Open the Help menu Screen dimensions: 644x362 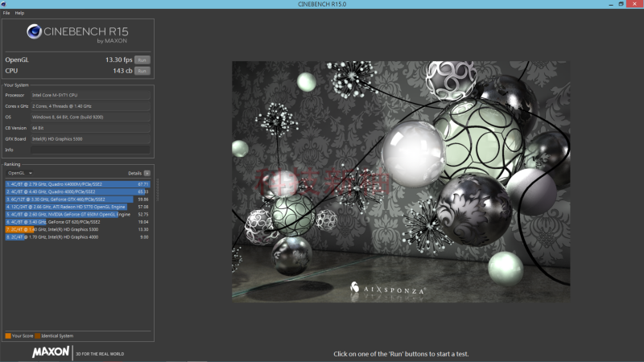tap(19, 13)
